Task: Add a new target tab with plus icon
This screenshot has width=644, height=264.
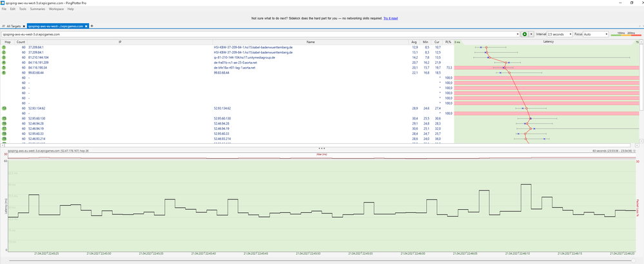Action: pos(92,26)
